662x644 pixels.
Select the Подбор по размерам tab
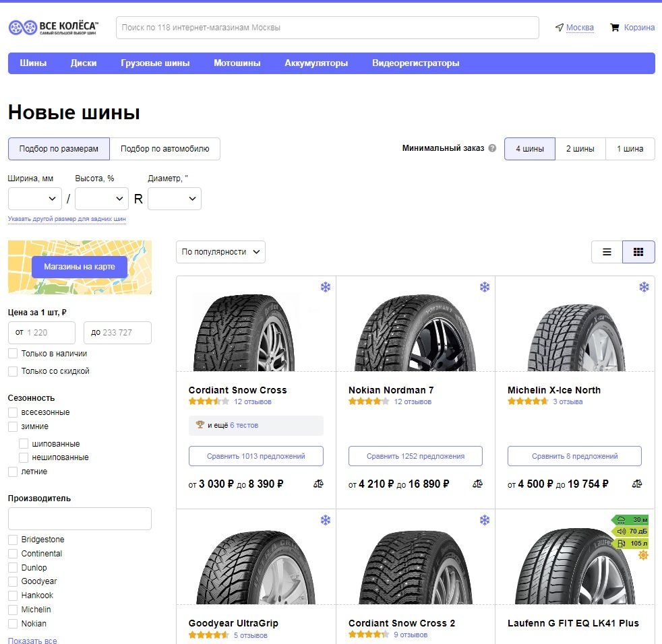(x=59, y=149)
